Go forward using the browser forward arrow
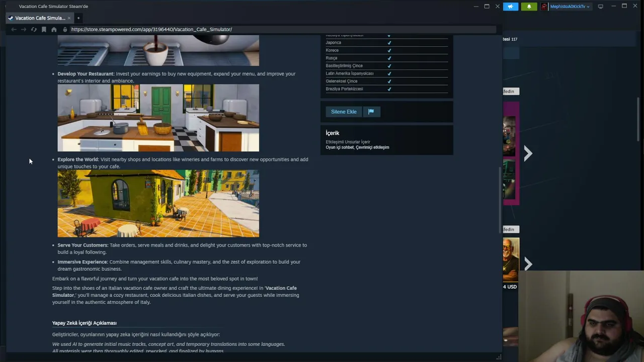The width and height of the screenshot is (644, 362). [24, 30]
